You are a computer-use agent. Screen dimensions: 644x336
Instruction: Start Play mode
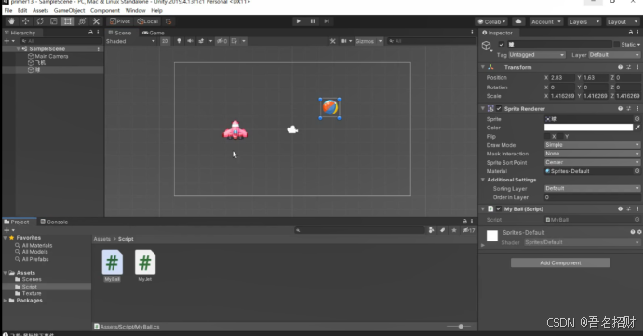point(299,21)
